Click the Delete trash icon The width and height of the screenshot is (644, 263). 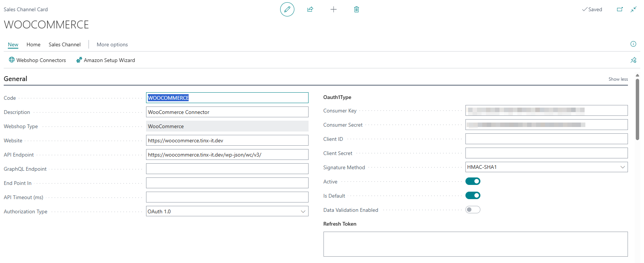[356, 9]
